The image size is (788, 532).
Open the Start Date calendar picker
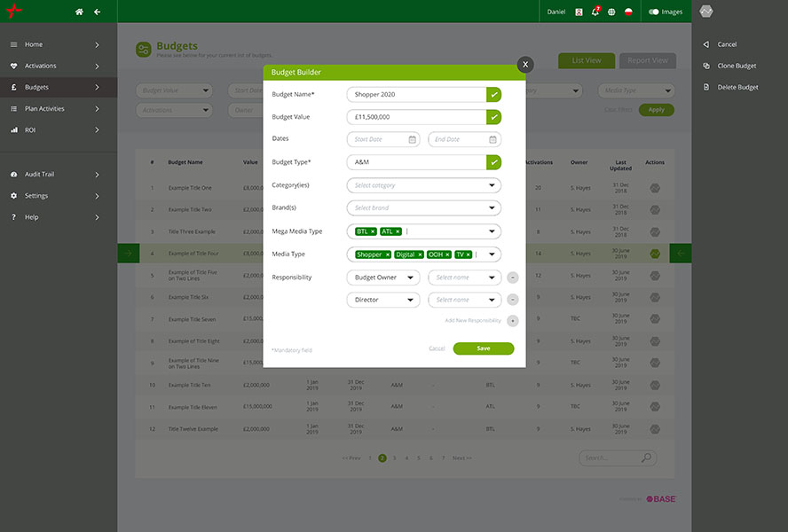pyautogui.click(x=412, y=139)
